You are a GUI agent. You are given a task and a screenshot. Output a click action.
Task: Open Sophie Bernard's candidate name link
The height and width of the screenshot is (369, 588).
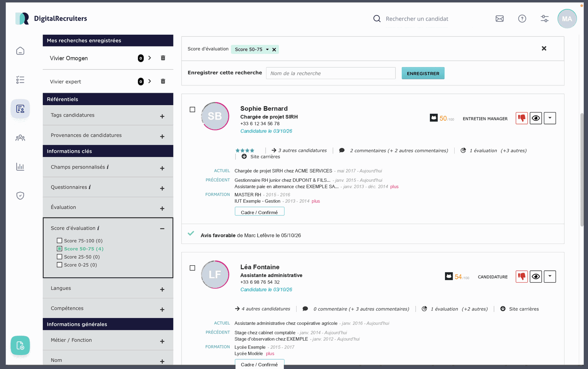264,109
